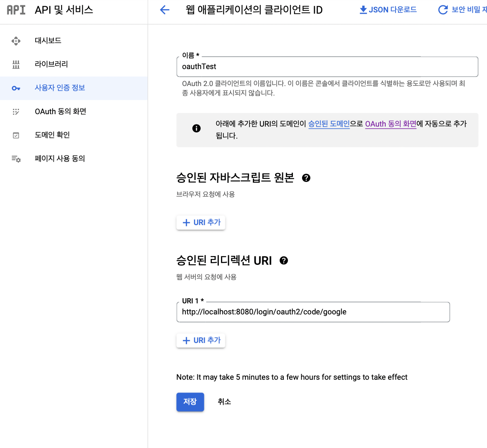The width and height of the screenshot is (487, 448).
Task: Click the page usage agreement settings icon
Action: pos(16,159)
